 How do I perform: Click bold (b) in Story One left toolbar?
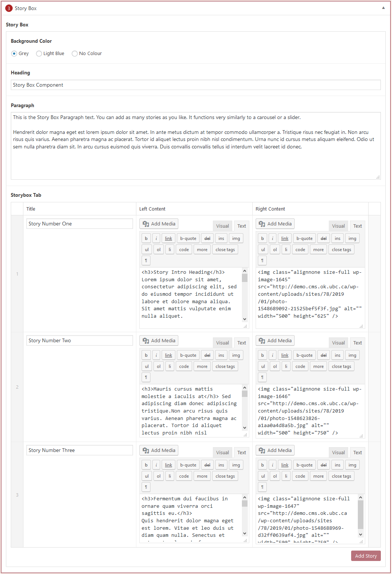tap(146, 238)
